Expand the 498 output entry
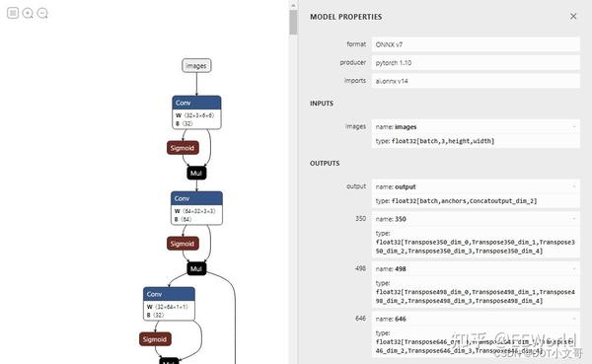The width and height of the screenshot is (592, 364). click(x=574, y=269)
